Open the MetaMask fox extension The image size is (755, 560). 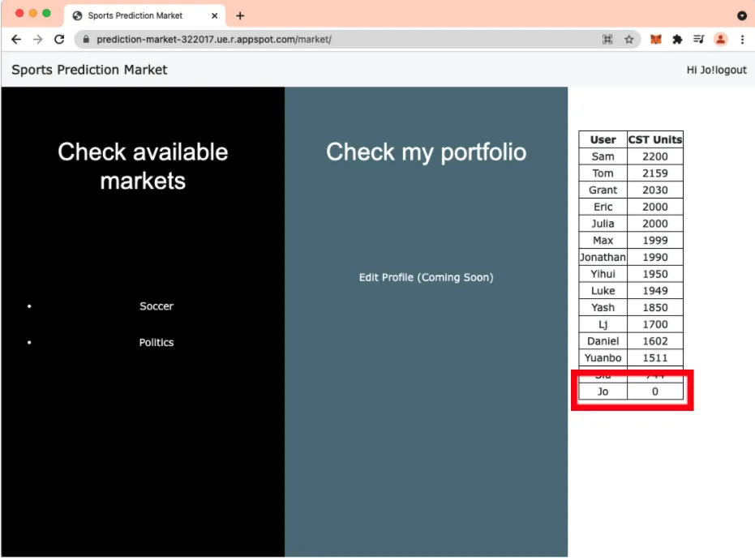pyautogui.click(x=656, y=40)
